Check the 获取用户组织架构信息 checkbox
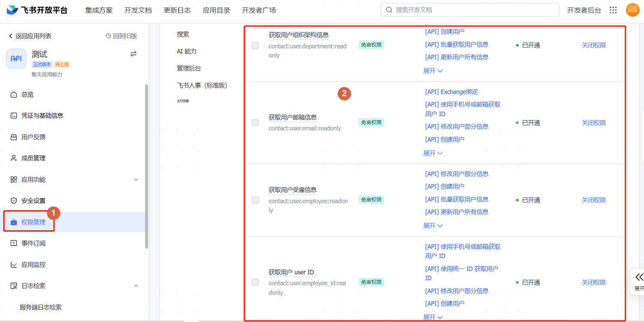Image resolution: width=644 pixels, height=322 pixels. coord(255,45)
